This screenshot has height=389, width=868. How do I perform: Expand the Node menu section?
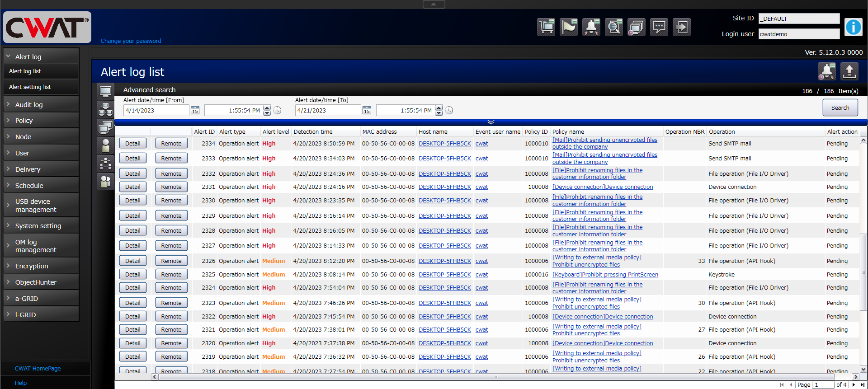coord(41,137)
